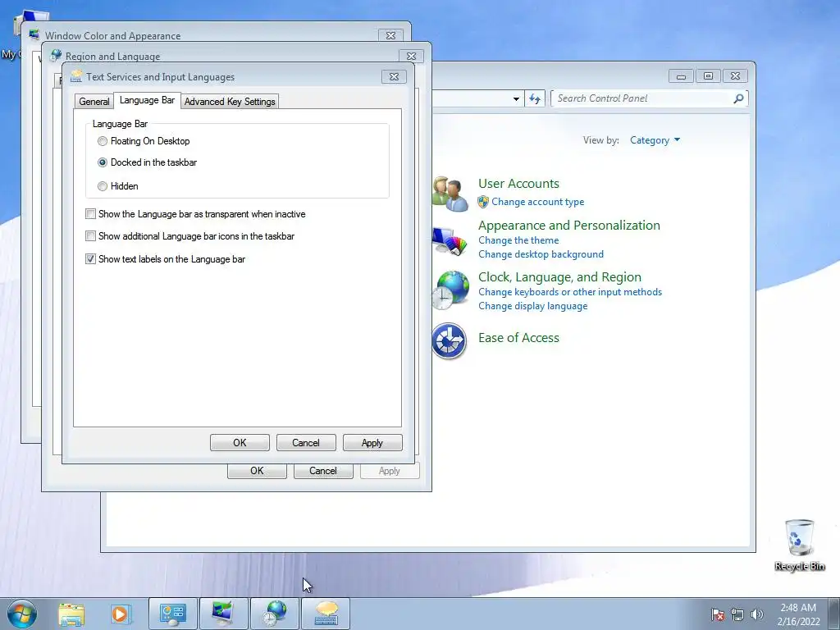Open network status tray icon
The image size is (840, 630).
(737, 614)
